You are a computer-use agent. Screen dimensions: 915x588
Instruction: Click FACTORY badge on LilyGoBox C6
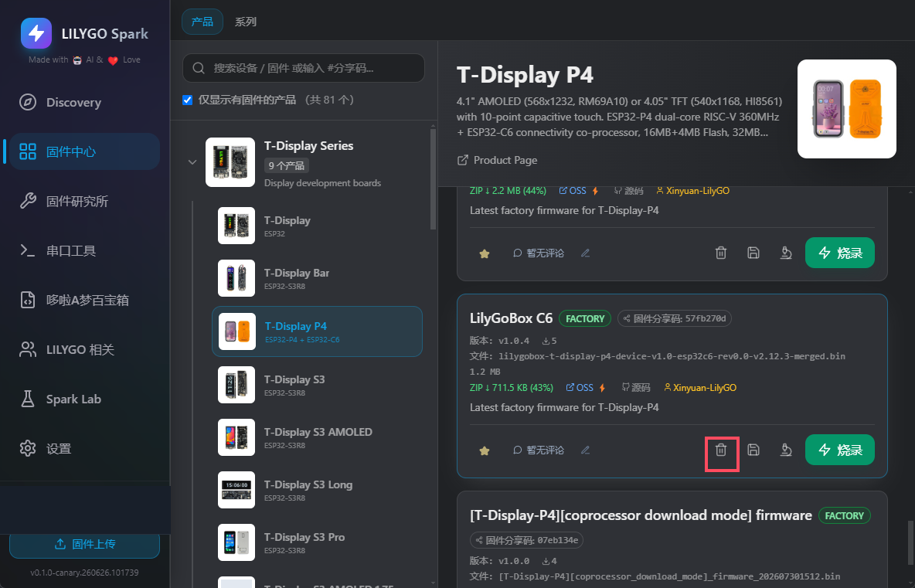[585, 318]
